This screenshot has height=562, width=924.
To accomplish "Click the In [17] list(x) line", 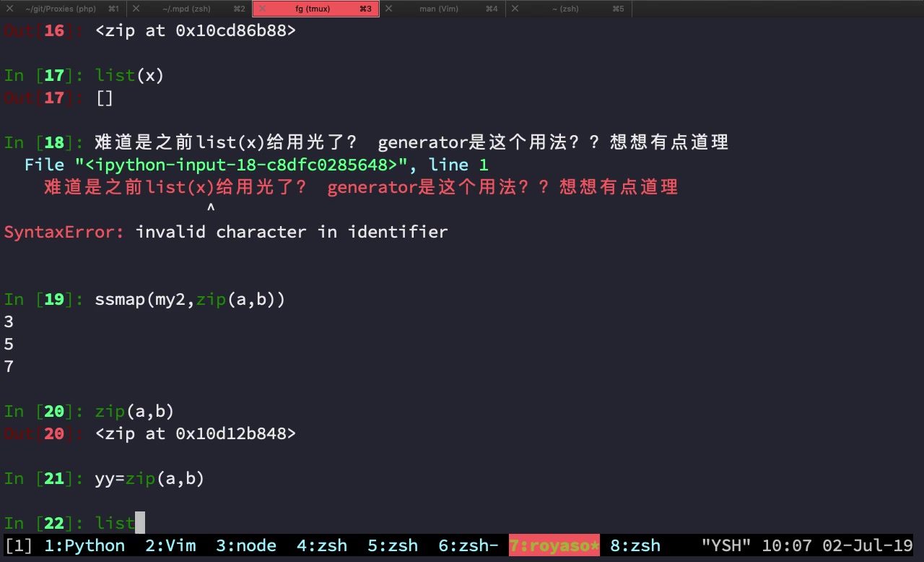I will pyautogui.click(x=84, y=75).
